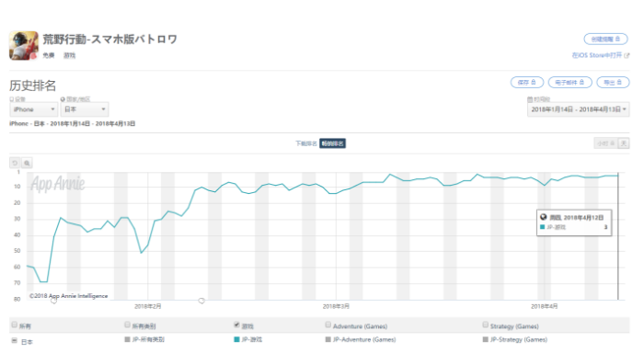Click the calendar icon above the date range
644x353 pixels.
(530, 99)
